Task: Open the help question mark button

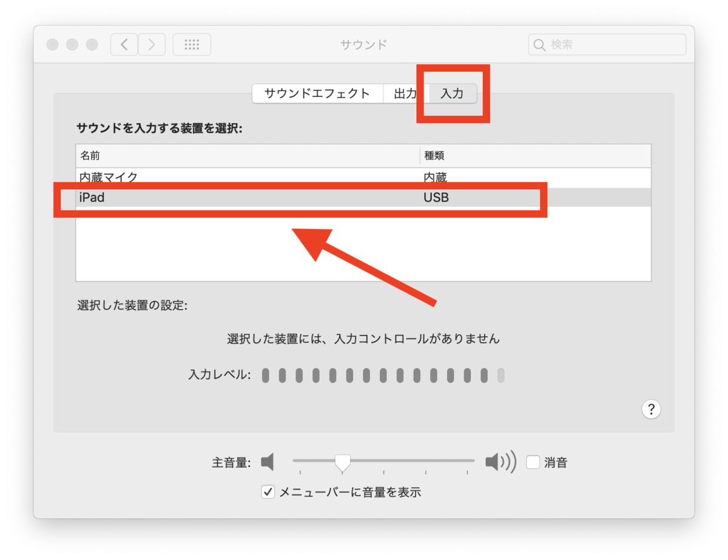Action: pyautogui.click(x=651, y=410)
